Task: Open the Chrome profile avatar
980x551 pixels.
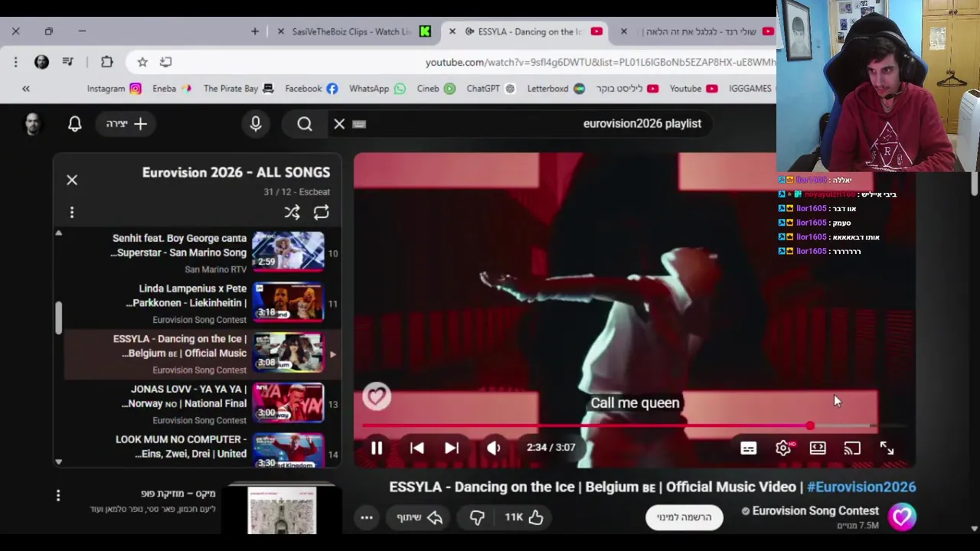Action: point(41,62)
